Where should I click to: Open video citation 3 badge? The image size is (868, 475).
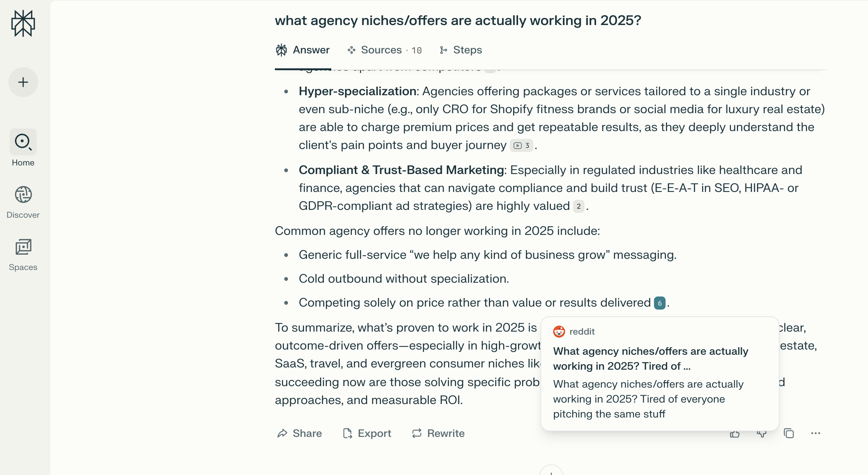[x=521, y=145]
